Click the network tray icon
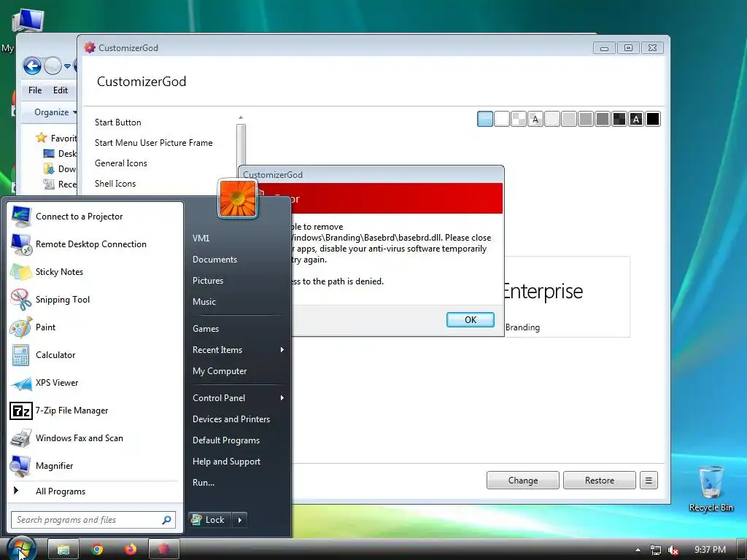 [x=656, y=550]
